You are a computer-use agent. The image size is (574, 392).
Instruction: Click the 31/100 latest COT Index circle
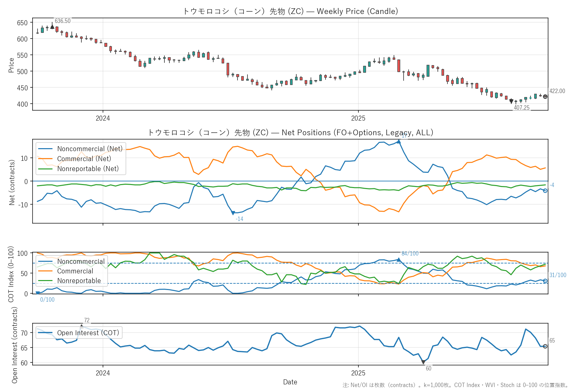coord(545,281)
